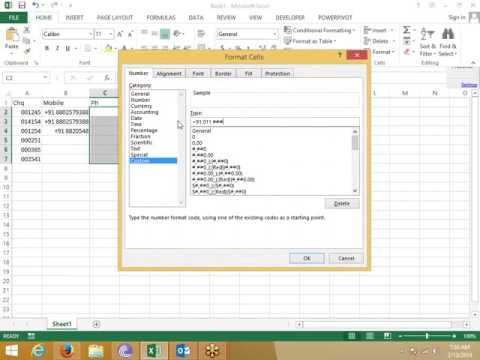
Task: Add a new sheet with plus icon
Action: (96, 324)
